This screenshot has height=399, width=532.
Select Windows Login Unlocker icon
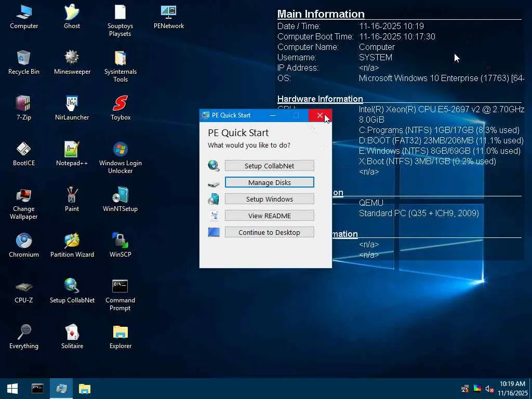[x=120, y=158]
